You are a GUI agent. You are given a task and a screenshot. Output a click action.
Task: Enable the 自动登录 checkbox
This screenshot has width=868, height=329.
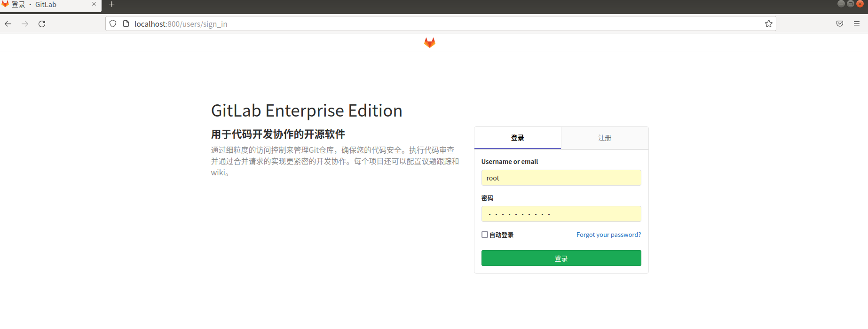485,235
